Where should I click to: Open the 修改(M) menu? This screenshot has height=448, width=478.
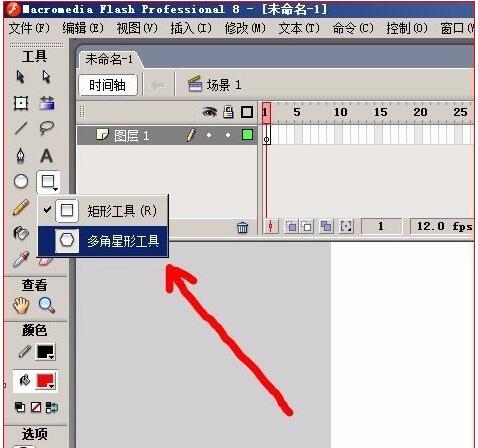(x=245, y=28)
